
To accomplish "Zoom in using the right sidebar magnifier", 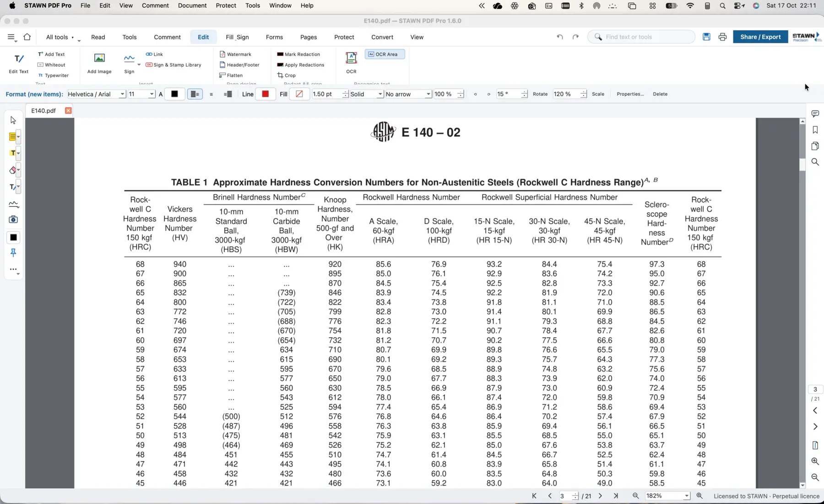I will point(815,461).
